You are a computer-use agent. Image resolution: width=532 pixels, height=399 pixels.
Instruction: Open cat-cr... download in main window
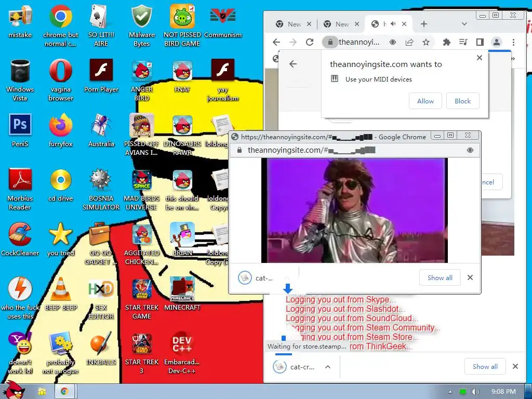pos(295,367)
